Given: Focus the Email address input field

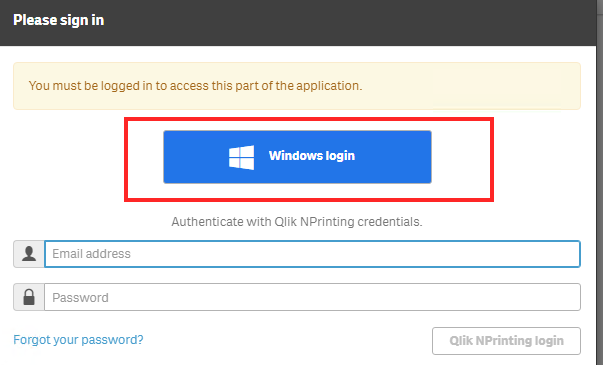Looking at the screenshot, I should click(x=312, y=254).
